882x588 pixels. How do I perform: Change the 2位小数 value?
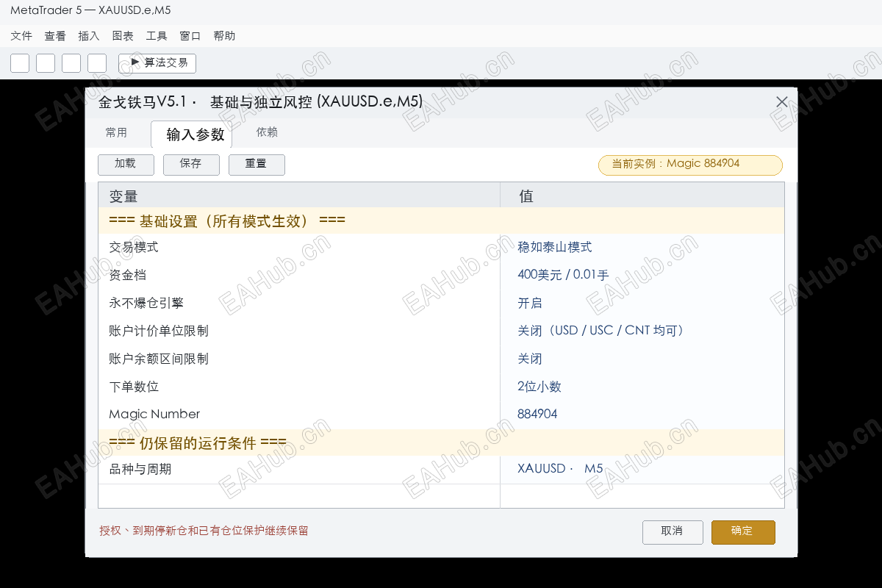539,387
